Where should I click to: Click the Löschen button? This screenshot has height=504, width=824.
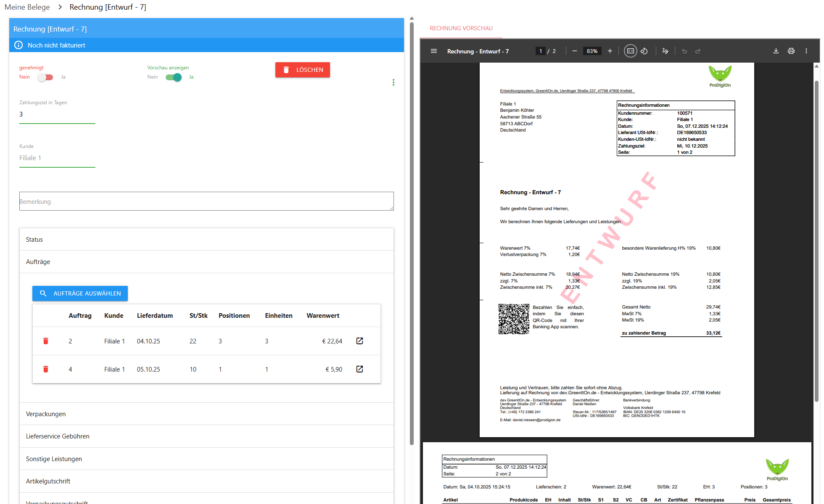coord(303,70)
